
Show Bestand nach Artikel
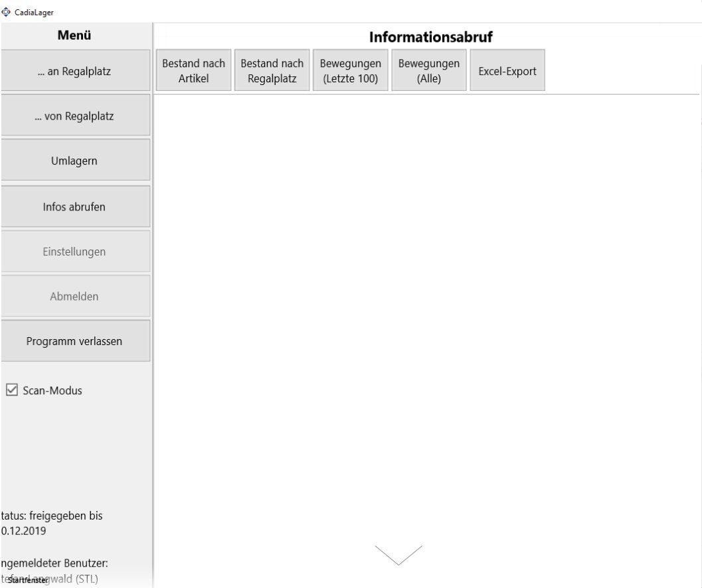click(194, 71)
